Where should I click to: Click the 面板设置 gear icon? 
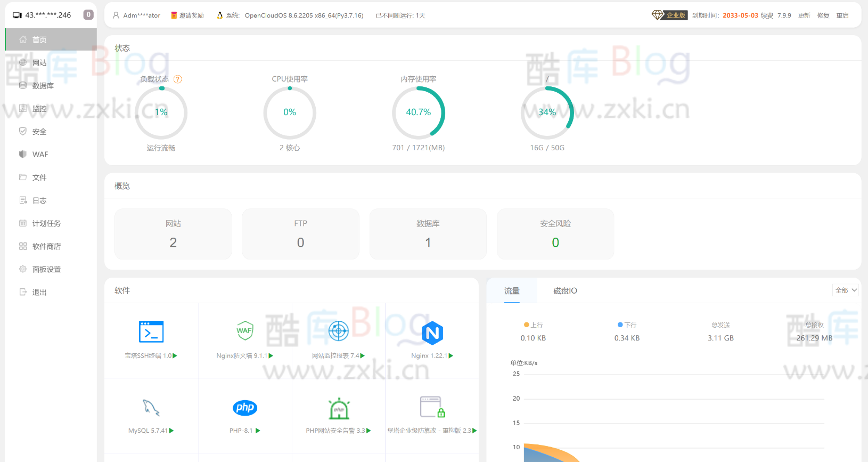coord(23,269)
